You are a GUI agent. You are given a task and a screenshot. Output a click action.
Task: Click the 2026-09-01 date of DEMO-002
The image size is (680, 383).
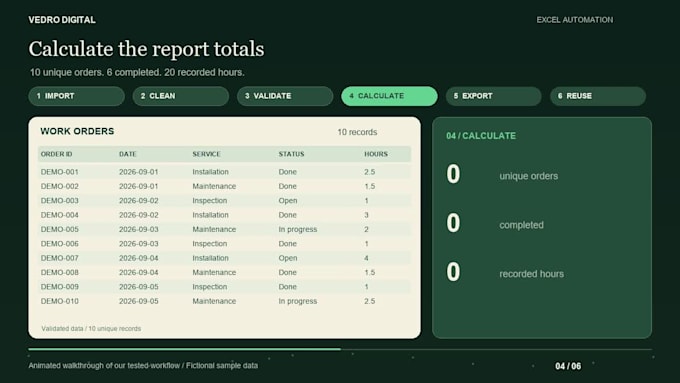(138, 186)
